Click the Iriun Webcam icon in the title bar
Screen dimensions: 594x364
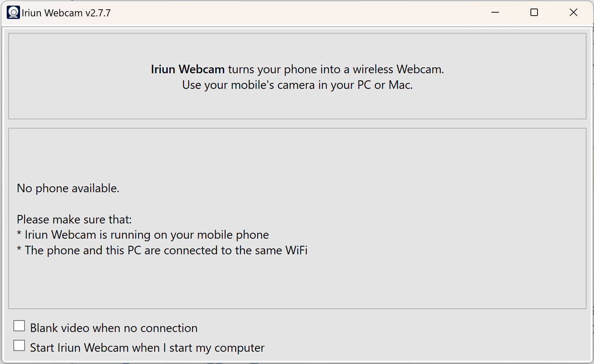coord(13,12)
